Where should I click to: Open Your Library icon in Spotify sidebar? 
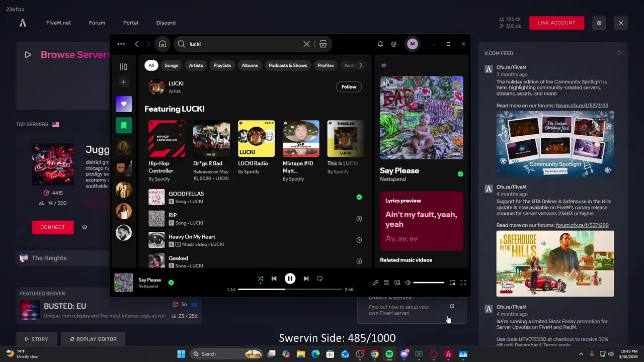pos(124,67)
